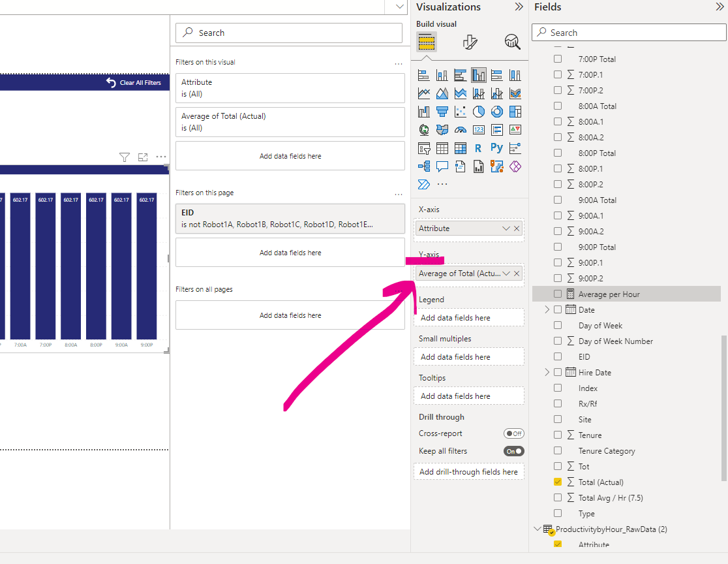Insert the Power Apps visual

click(515, 166)
